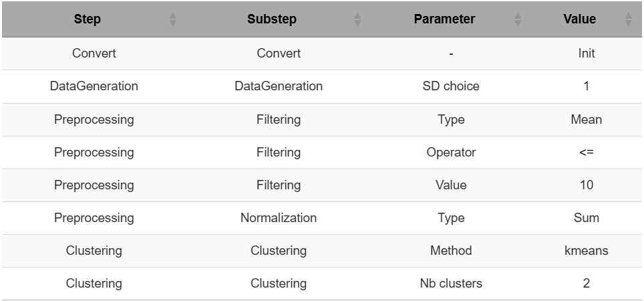Sort table by Parameter column arrows
Viewport: 644px width, 301px height.
[x=518, y=19]
